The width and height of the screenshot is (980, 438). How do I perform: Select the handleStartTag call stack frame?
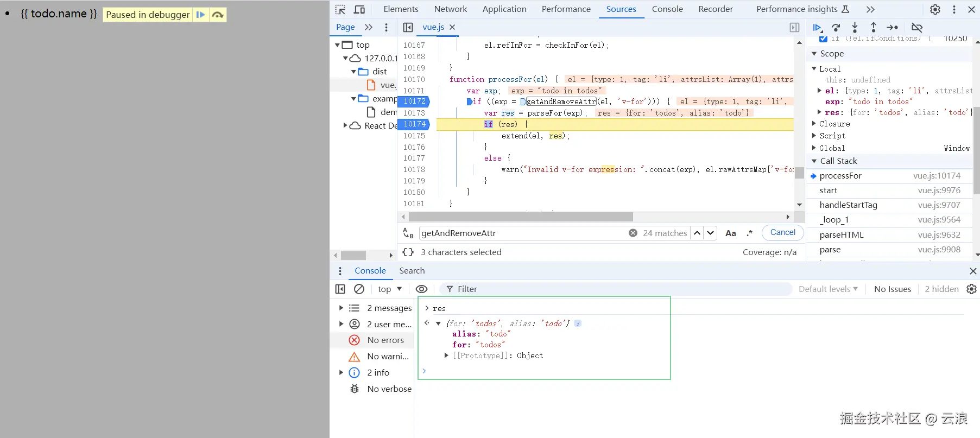848,205
